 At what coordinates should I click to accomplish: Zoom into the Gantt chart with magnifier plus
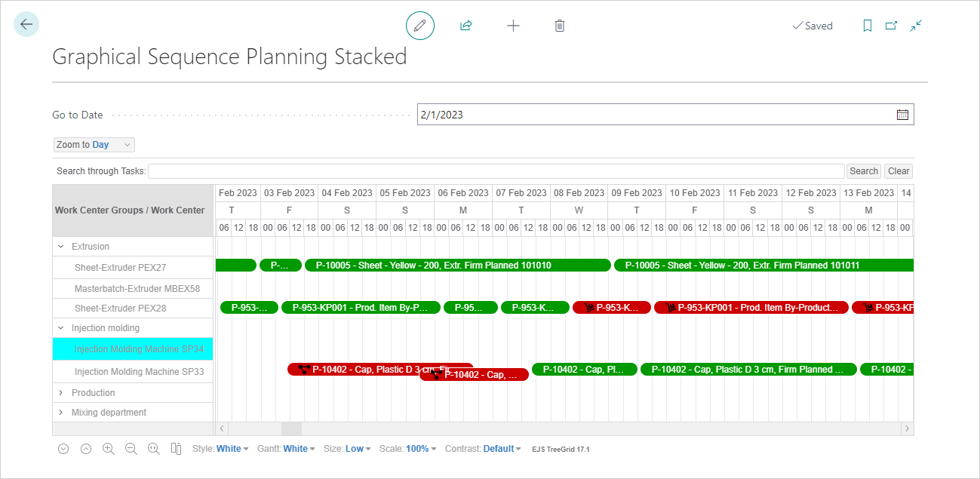click(108, 448)
